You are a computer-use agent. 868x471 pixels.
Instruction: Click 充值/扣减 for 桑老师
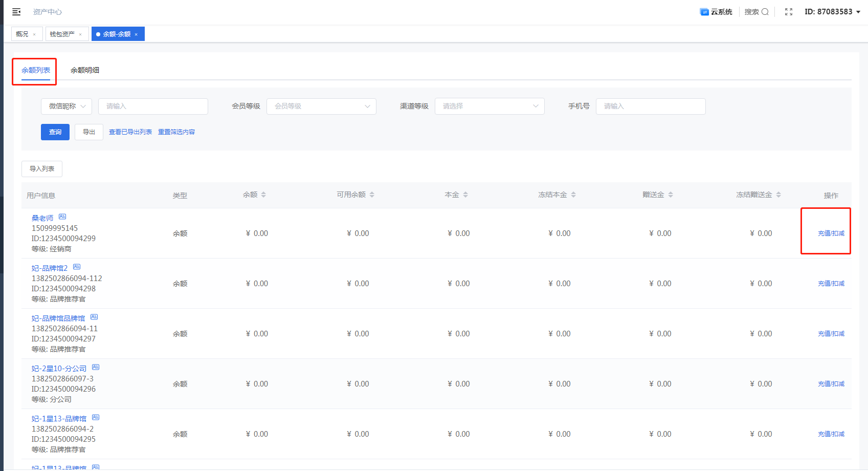[x=831, y=233]
